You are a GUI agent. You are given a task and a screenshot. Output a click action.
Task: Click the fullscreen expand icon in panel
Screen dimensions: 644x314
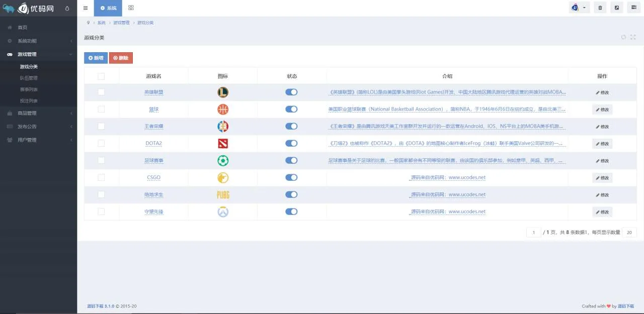pyautogui.click(x=633, y=37)
